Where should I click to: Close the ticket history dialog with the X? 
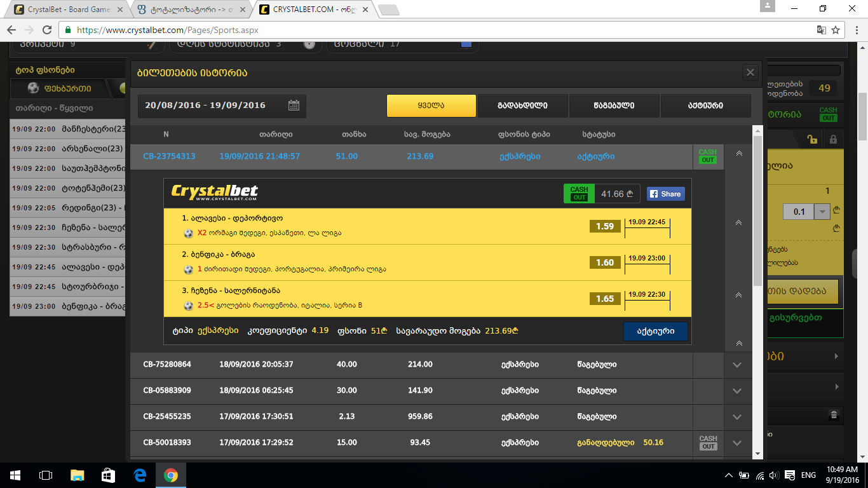750,72
